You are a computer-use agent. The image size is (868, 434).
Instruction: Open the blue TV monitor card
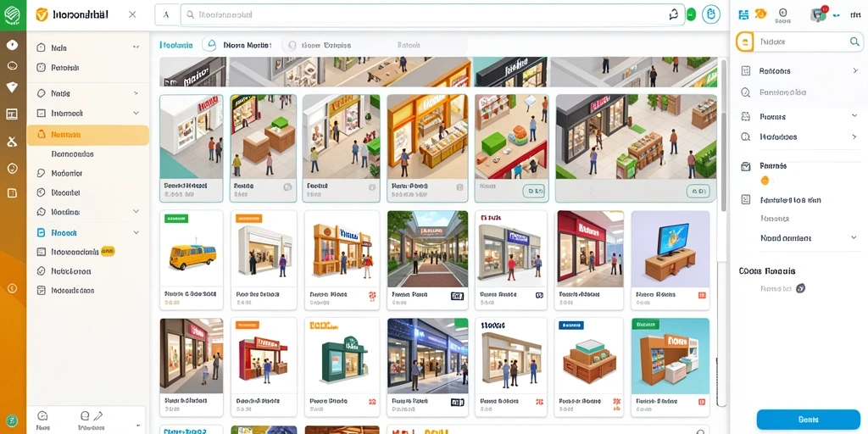pyautogui.click(x=670, y=259)
